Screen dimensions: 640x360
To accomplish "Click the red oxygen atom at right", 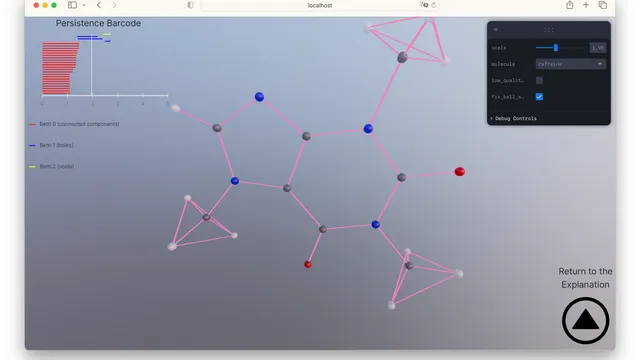I will [460, 171].
